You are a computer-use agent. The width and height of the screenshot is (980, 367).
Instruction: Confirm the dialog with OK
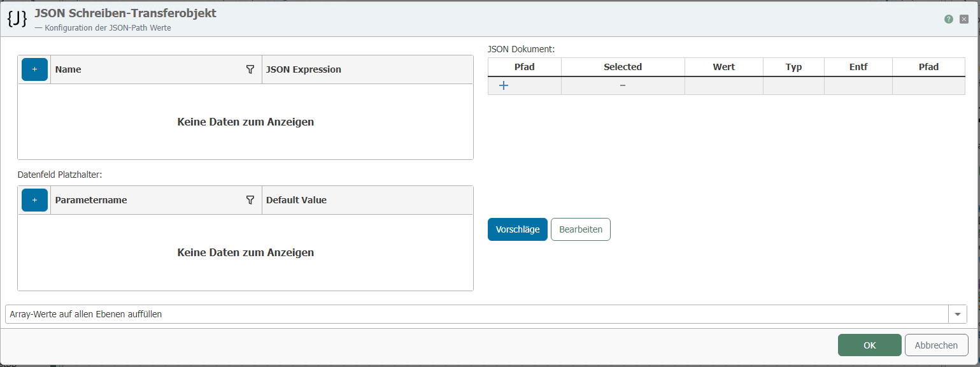[x=869, y=345]
